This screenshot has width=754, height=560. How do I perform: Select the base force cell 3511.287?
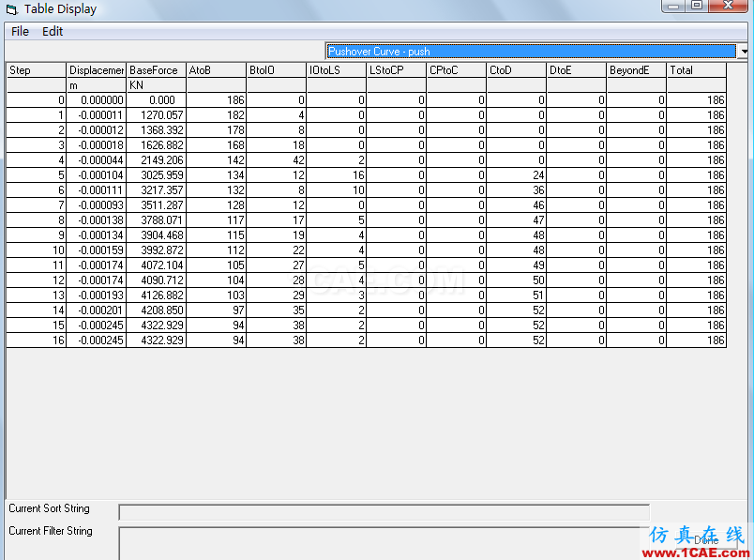click(157, 204)
